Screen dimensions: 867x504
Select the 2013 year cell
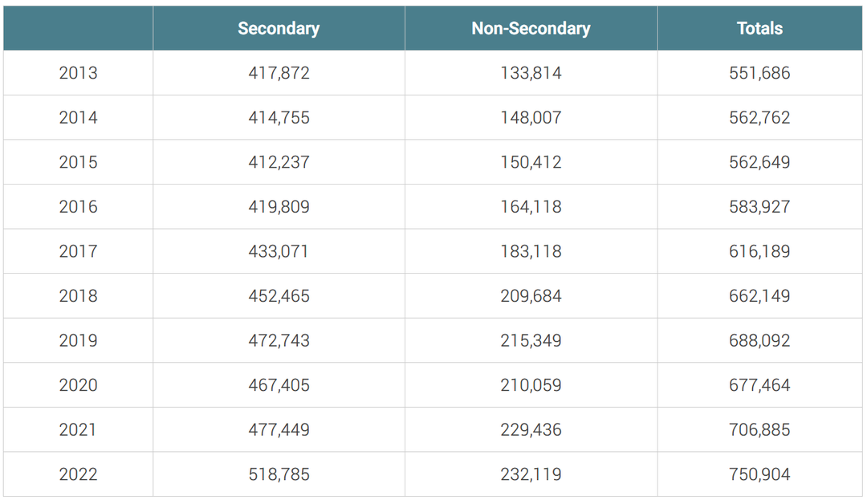pyautogui.click(x=78, y=73)
